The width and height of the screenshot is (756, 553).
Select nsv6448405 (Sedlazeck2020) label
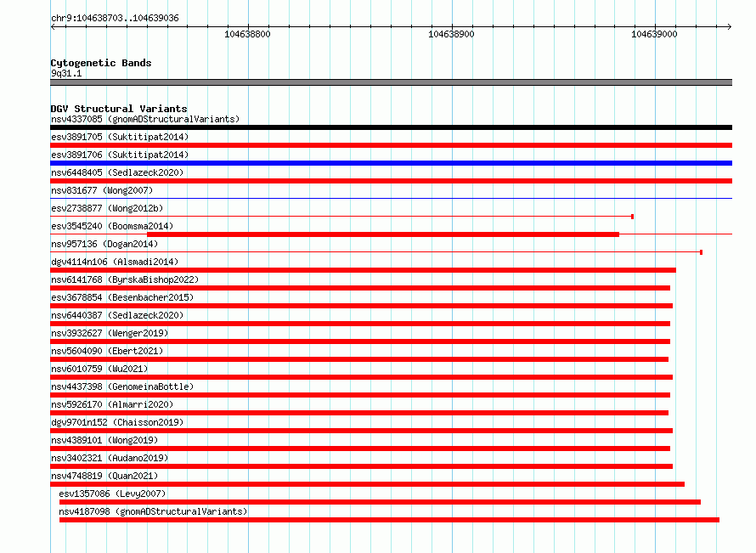pyautogui.click(x=117, y=172)
